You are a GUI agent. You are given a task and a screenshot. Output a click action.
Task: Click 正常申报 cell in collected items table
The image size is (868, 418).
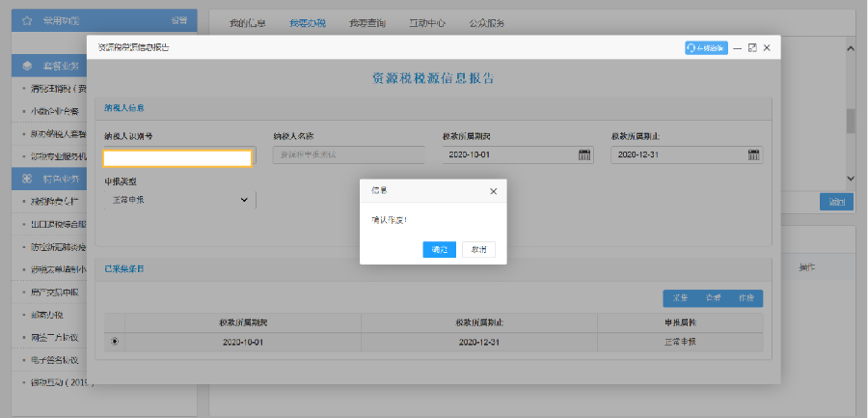click(x=680, y=342)
